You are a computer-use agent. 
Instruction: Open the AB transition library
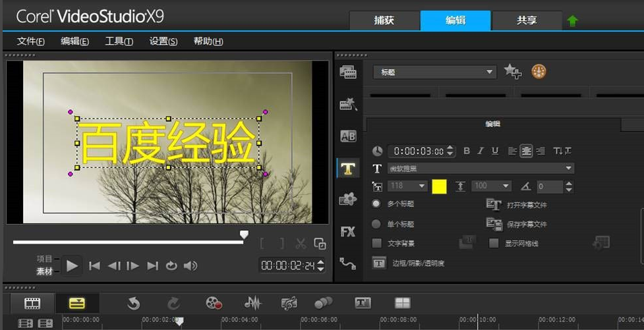tap(347, 136)
